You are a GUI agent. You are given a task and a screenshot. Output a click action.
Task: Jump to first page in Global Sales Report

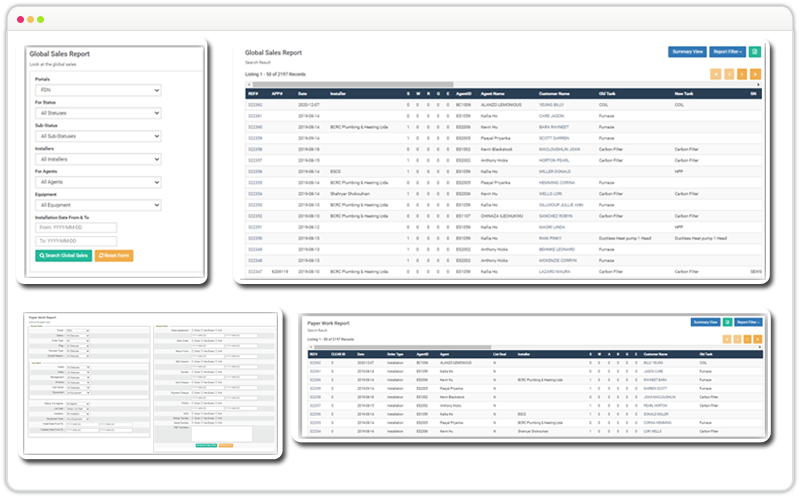point(715,74)
